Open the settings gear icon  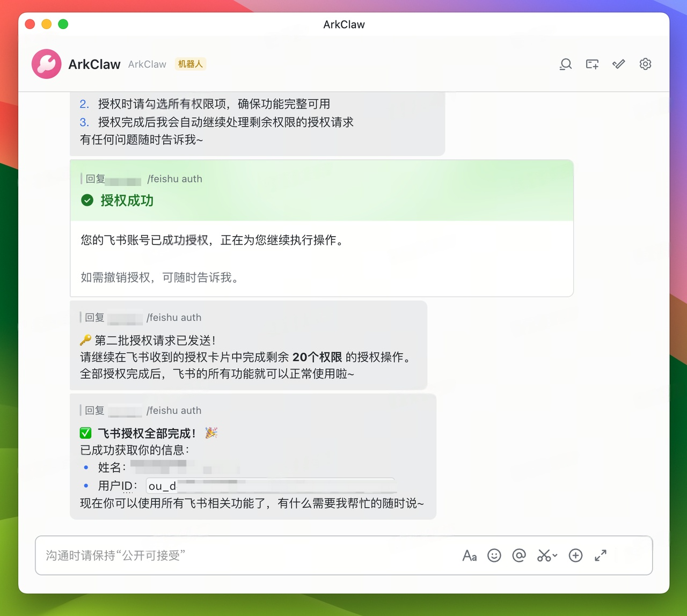pyautogui.click(x=645, y=64)
